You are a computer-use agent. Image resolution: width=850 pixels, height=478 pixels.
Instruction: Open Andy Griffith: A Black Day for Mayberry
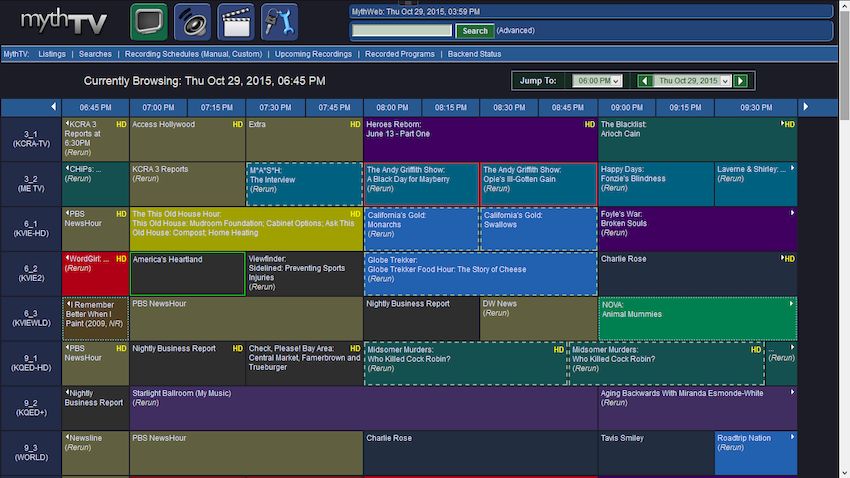[421, 184]
